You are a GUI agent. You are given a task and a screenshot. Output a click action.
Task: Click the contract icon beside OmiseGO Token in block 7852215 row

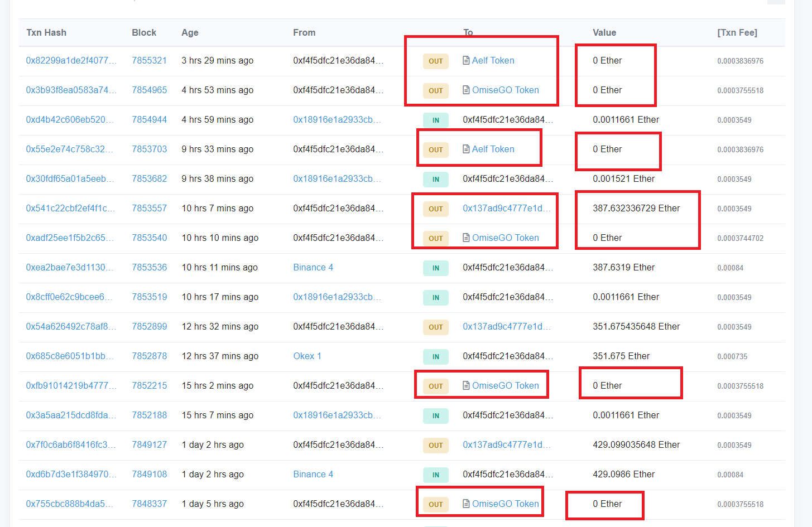(x=466, y=385)
